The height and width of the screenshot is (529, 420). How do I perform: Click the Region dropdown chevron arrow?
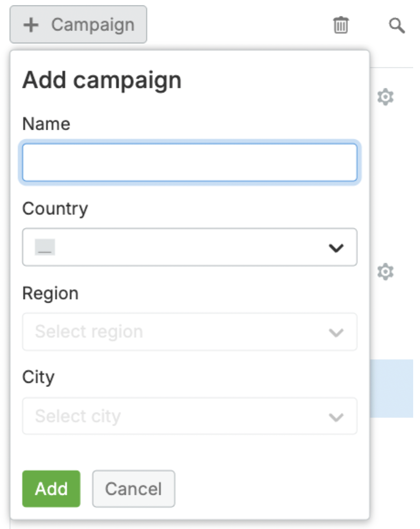(x=336, y=332)
